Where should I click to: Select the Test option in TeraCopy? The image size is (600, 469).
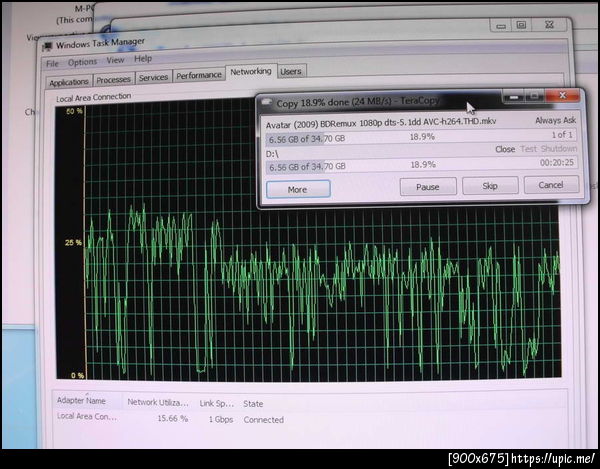528,149
